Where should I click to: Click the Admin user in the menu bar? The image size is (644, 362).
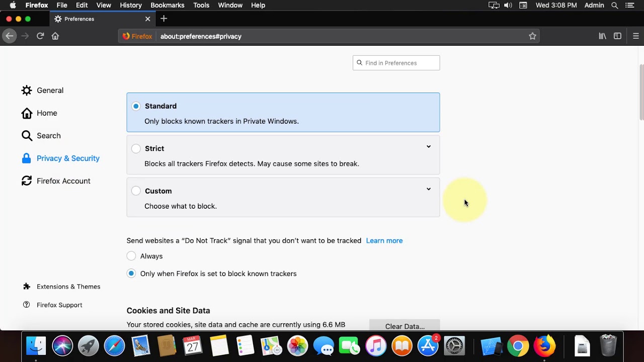(594, 5)
